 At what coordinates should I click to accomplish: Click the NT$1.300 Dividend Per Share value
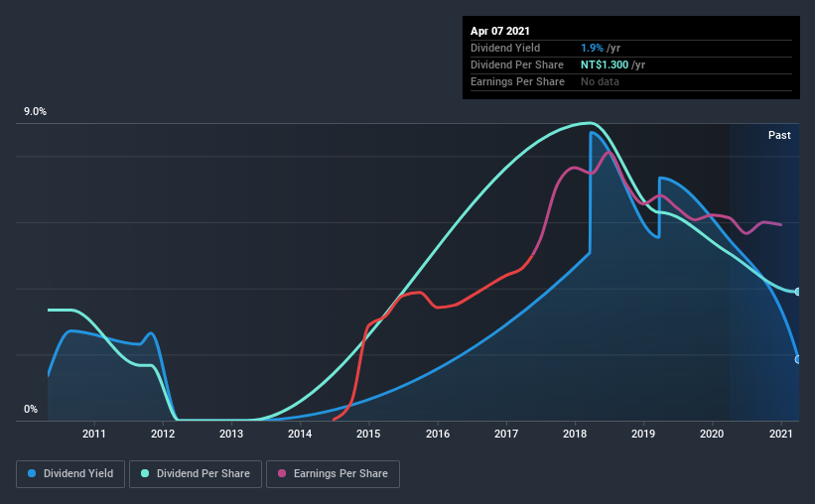pyautogui.click(x=605, y=64)
